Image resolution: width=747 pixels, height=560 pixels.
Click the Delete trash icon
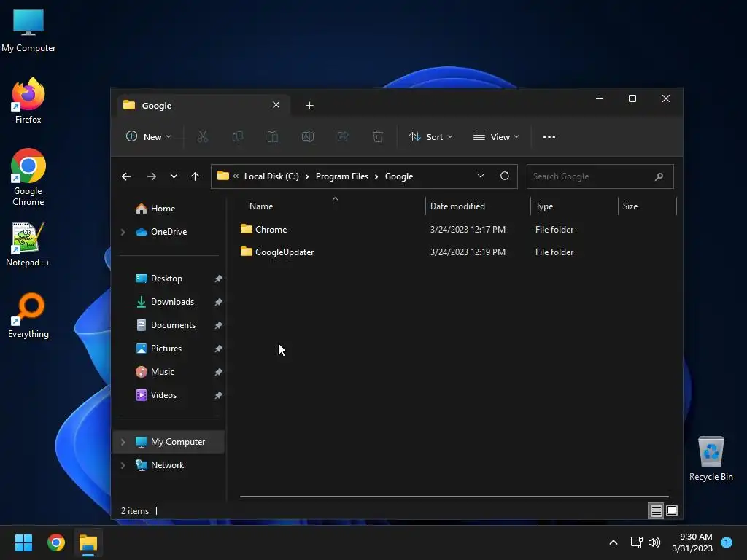click(x=378, y=136)
